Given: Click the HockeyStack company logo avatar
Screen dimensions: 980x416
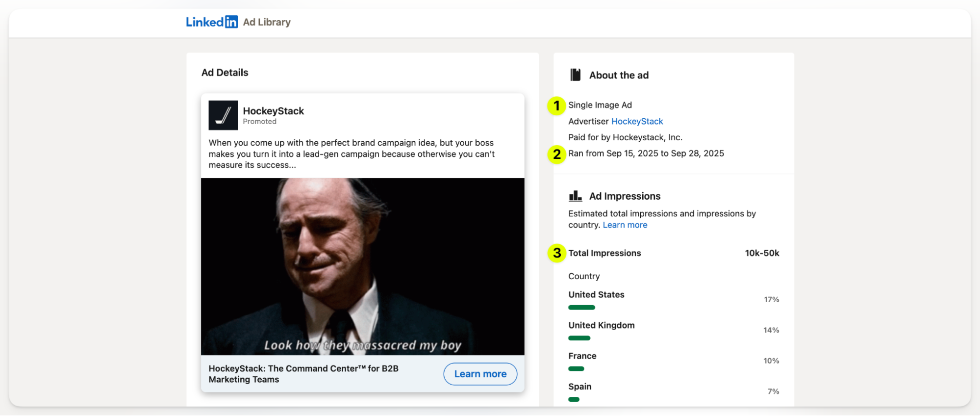Looking at the screenshot, I should [x=223, y=115].
